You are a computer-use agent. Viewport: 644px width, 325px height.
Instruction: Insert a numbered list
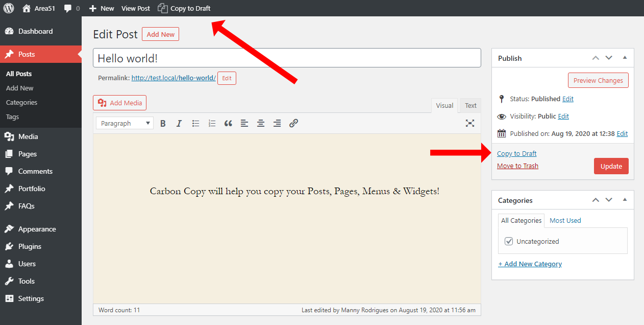[212, 123]
